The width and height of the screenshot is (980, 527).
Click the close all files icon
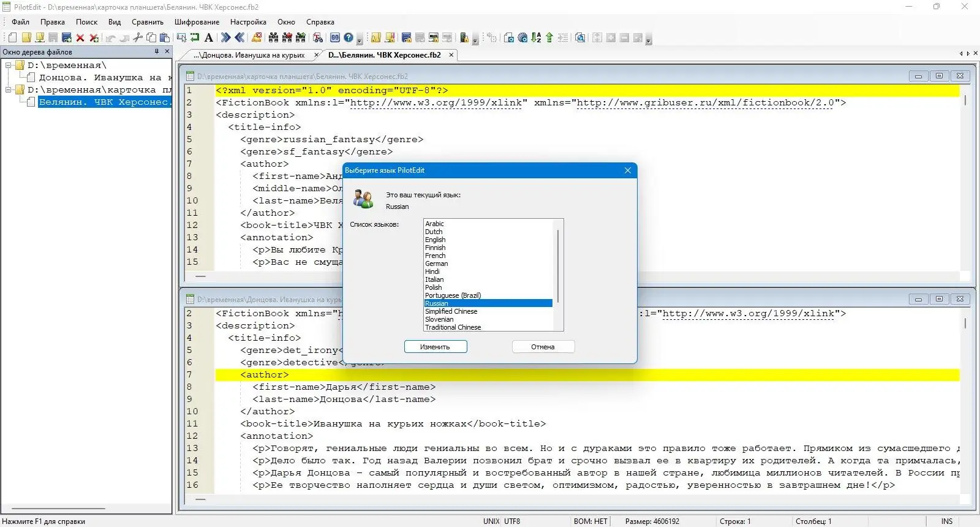(94, 38)
